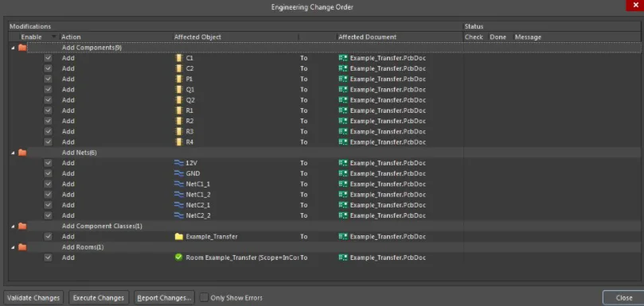The height and width of the screenshot is (306, 644).
Task: Collapse the Add Components group
Action: pyautogui.click(x=13, y=48)
